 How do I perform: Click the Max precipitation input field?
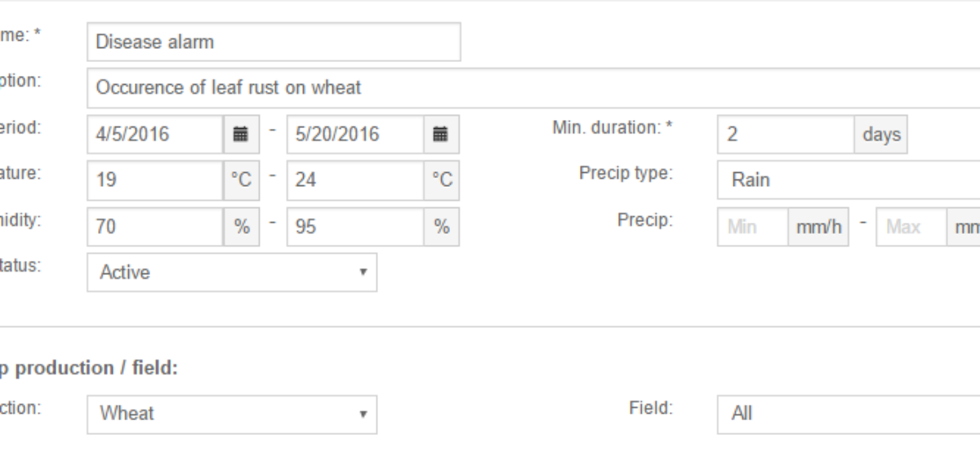[911, 227]
